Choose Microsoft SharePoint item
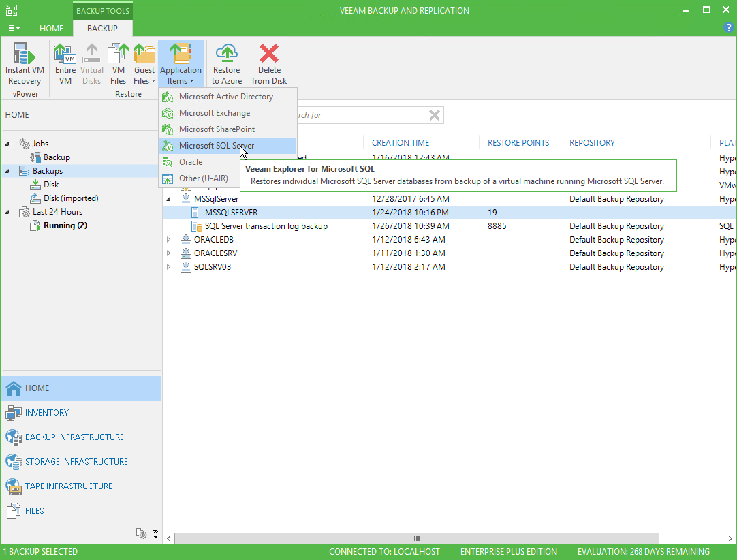Screen dimensions: 737x560 [228, 129]
